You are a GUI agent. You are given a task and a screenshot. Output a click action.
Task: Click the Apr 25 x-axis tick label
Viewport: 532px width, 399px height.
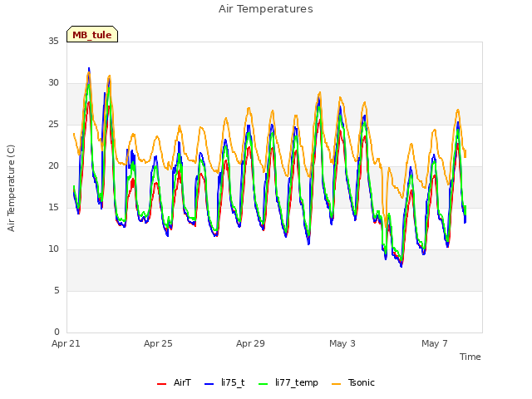pos(158,343)
